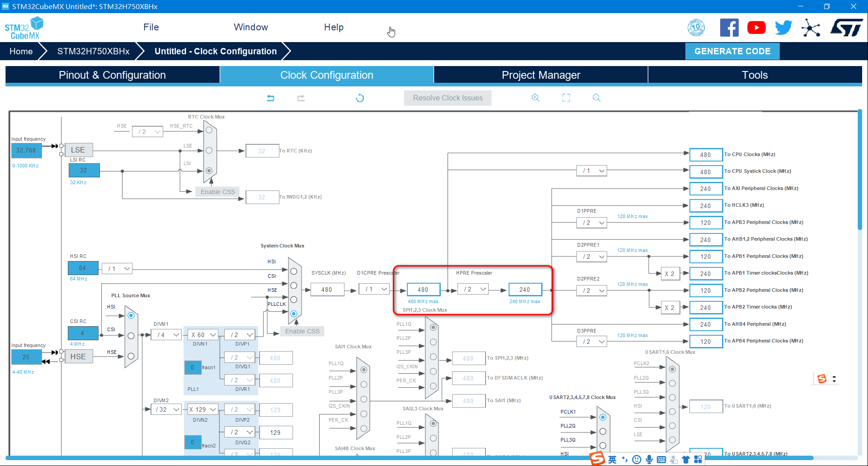Click the HSE source block
This screenshot has width=868, height=466.
pyautogui.click(x=79, y=357)
